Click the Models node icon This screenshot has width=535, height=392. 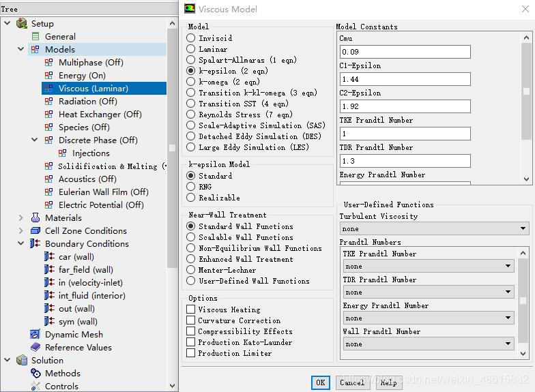click(35, 49)
